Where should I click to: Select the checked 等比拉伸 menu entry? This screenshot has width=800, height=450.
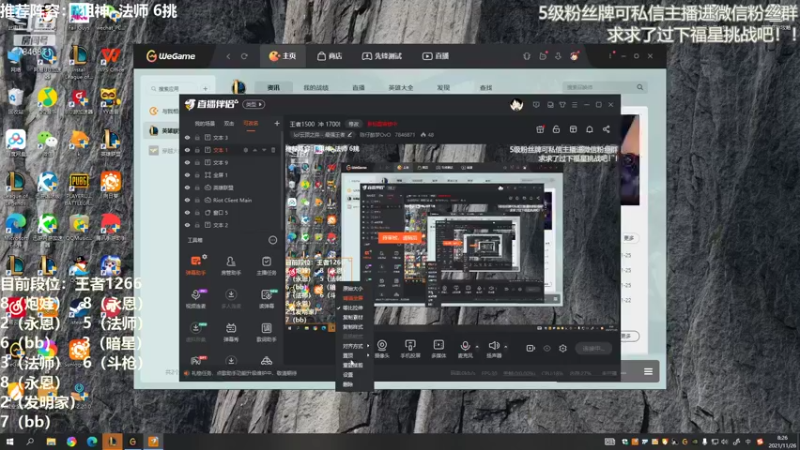353,308
